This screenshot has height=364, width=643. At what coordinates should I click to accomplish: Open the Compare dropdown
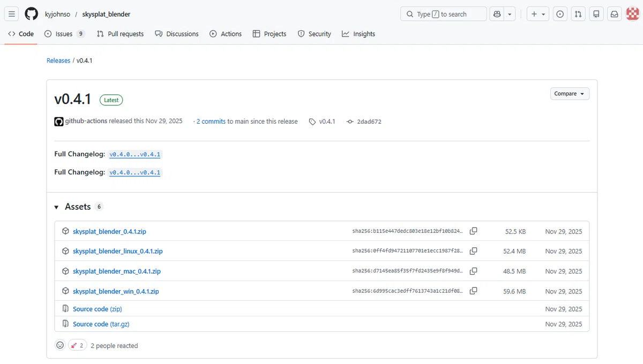[570, 94]
